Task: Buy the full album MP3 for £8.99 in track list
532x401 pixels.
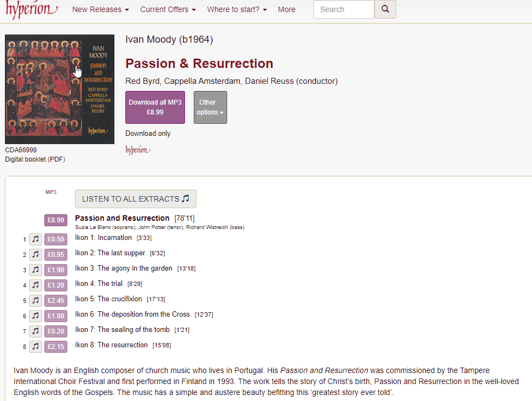Action: pyautogui.click(x=56, y=220)
